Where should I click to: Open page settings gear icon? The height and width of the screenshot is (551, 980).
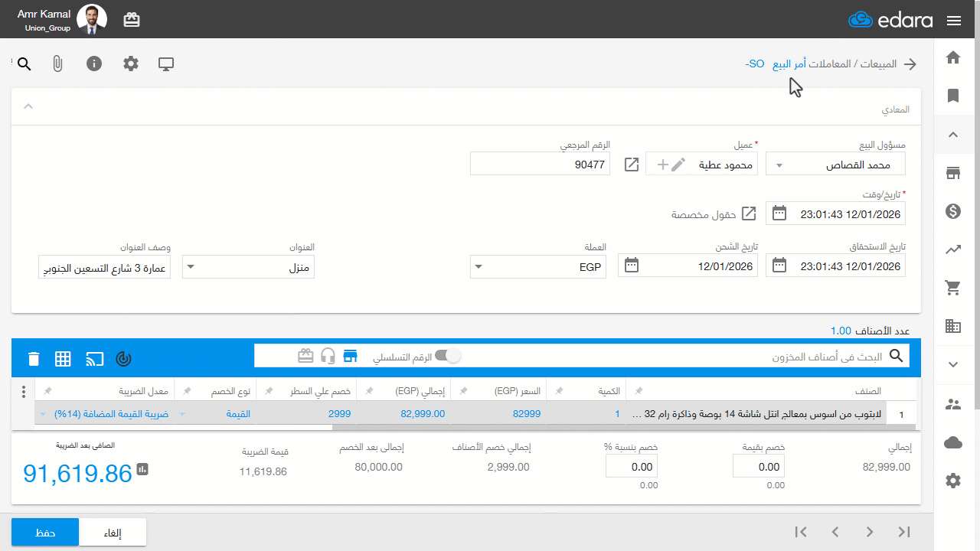pyautogui.click(x=131, y=64)
